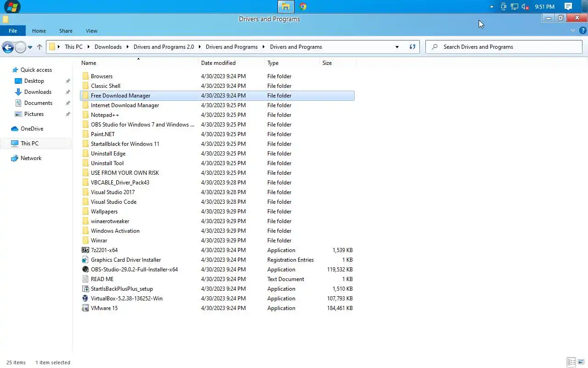Click the 9:51 PM clock
Viewport: 588px width, 368px height.
pos(545,7)
